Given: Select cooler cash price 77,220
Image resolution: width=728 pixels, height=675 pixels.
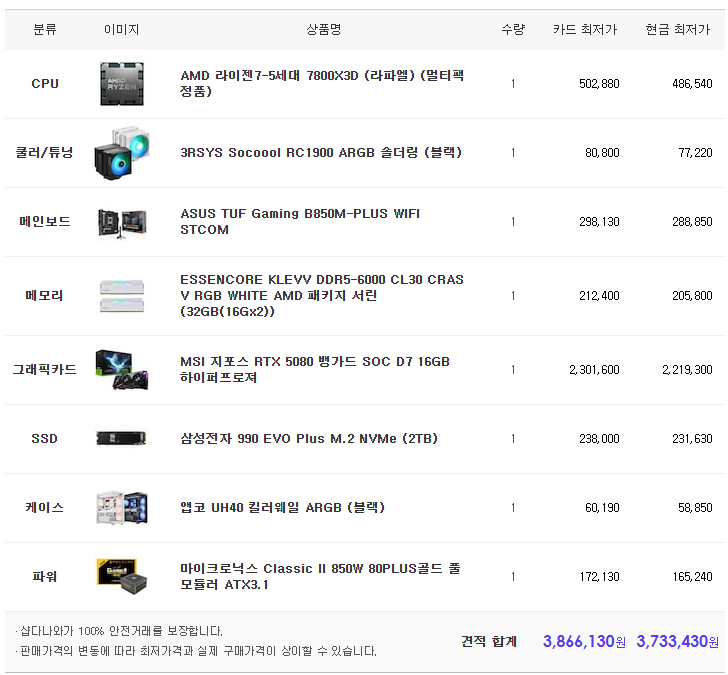Looking at the screenshot, I should (x=695, y=153).
